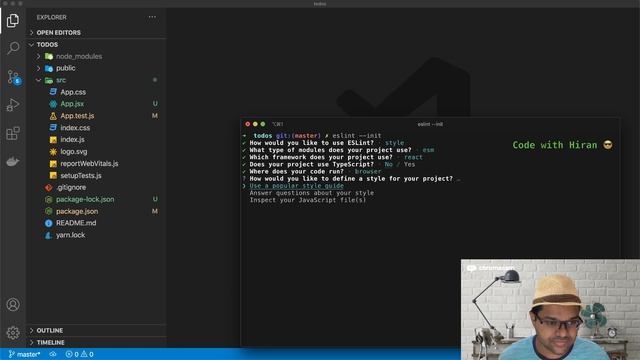Click the terminal window's yellow minimize button
This screenshot has height=360, width=640.
[x=255, y=124]
